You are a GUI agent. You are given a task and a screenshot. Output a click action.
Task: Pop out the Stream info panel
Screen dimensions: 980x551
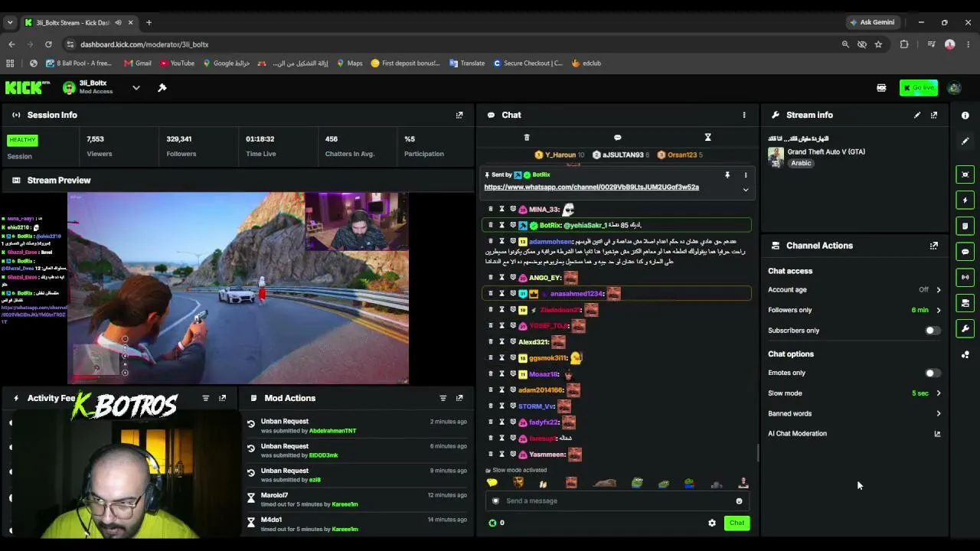tap(934, 115)
